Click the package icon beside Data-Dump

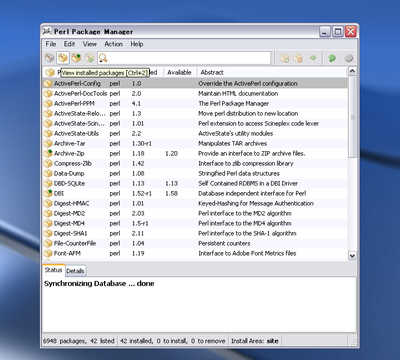[48, 173]
